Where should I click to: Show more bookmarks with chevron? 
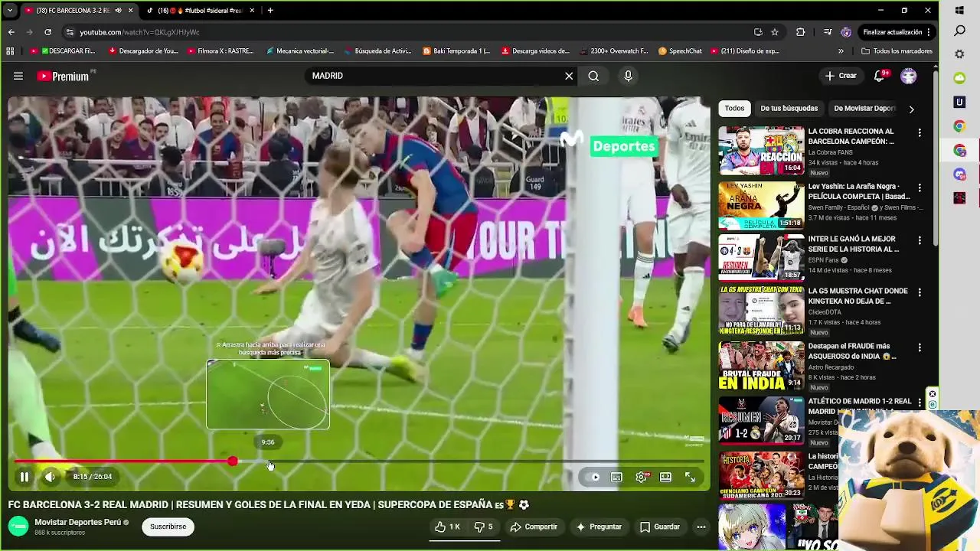pyautogui.click(x=841, y=51)
